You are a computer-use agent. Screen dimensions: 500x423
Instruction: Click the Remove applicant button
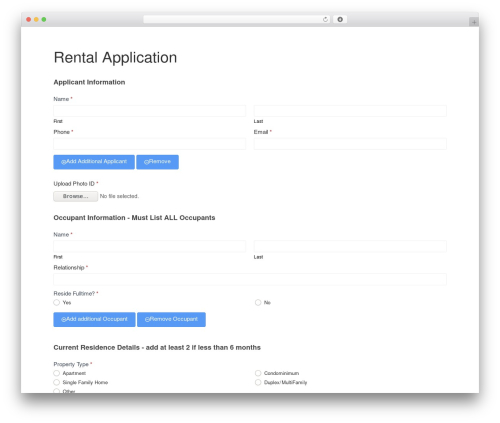pos(157,162)
